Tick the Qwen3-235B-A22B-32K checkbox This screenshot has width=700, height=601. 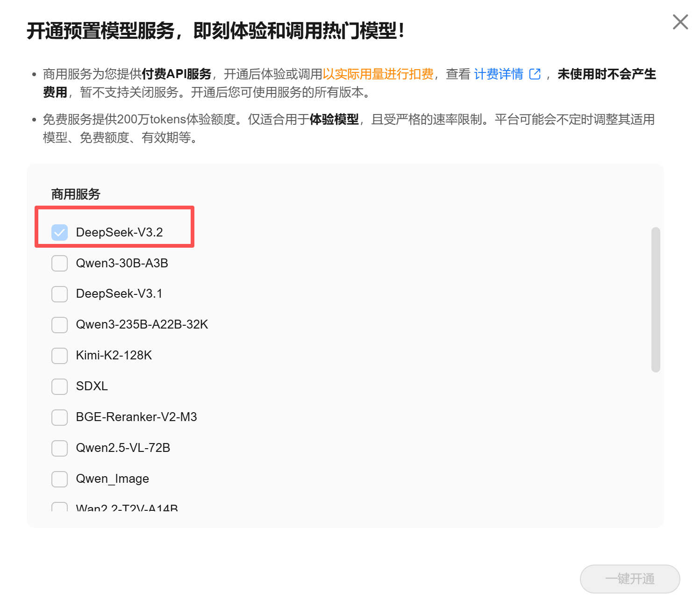[59, 325]
